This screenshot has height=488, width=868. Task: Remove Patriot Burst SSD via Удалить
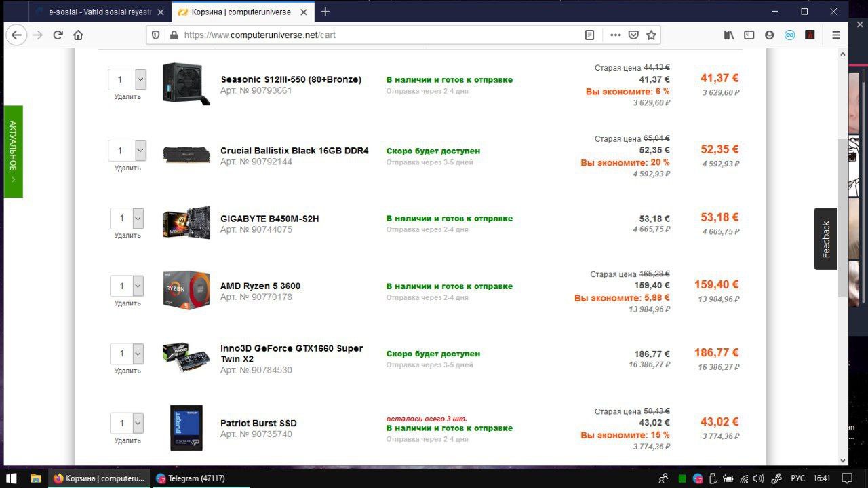pos(127,440)
